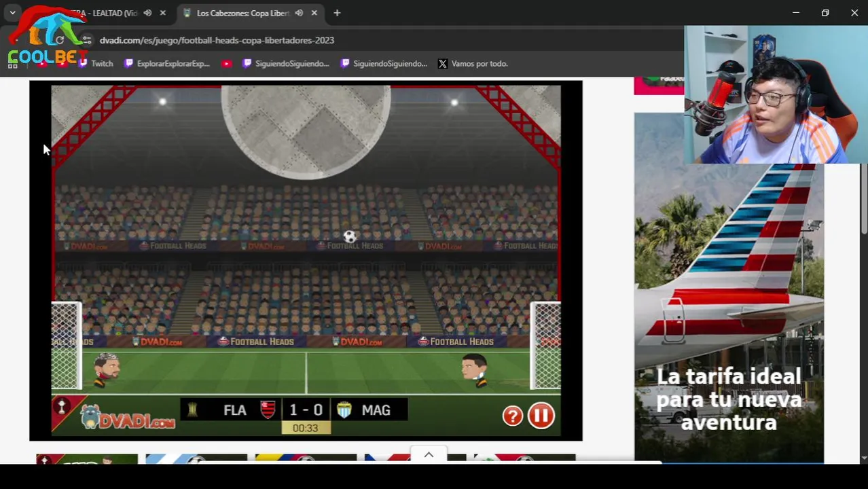Click the YouTube bookmark icon after ExplorarExplorarExp
868x489 pixels.
click(227, 63)
